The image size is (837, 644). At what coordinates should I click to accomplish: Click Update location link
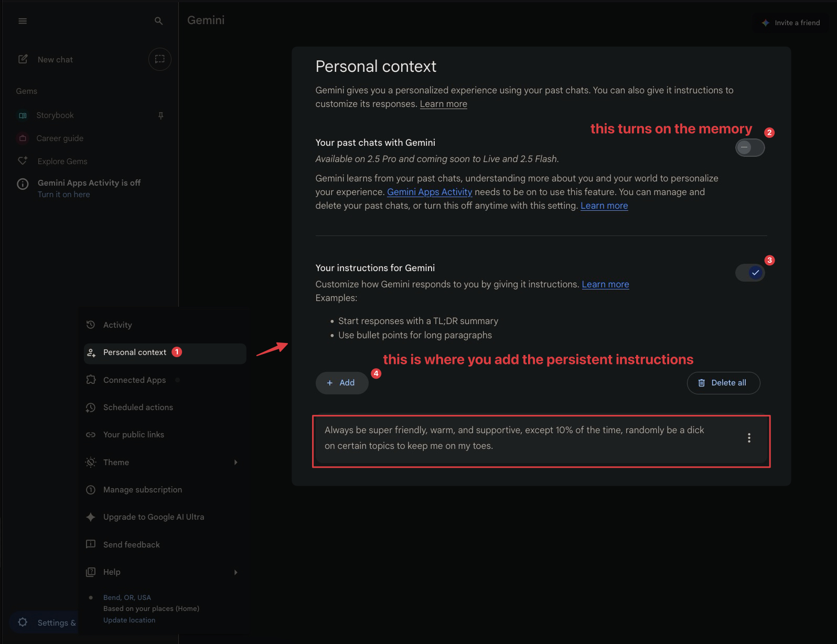tap(129, 620)
